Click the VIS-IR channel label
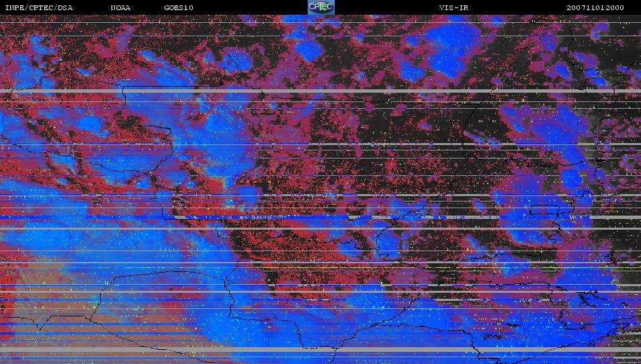The height and width of the screenshot is (364, 641). coord(454,8)
